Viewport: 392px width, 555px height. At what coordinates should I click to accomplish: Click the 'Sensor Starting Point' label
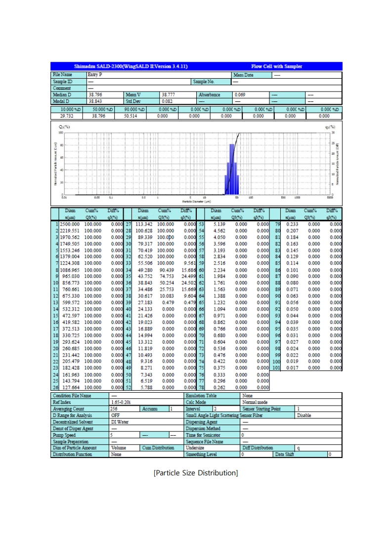click(x=261, y=409)
